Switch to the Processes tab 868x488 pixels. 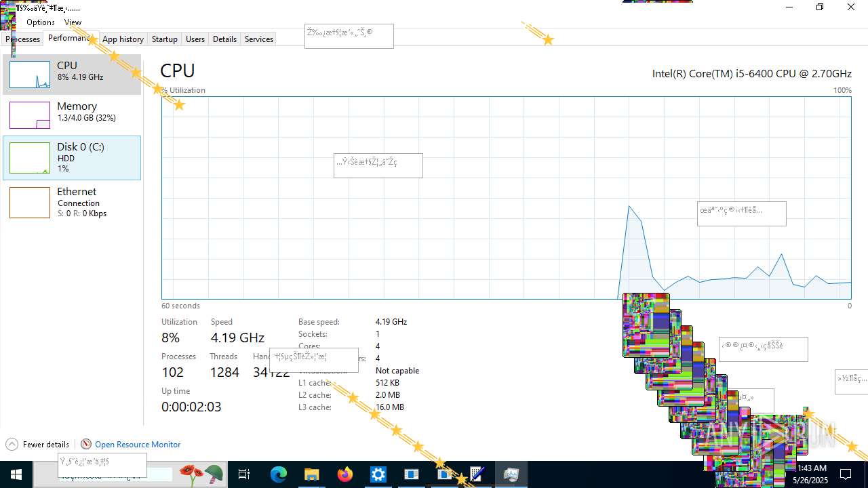[23, 39]
